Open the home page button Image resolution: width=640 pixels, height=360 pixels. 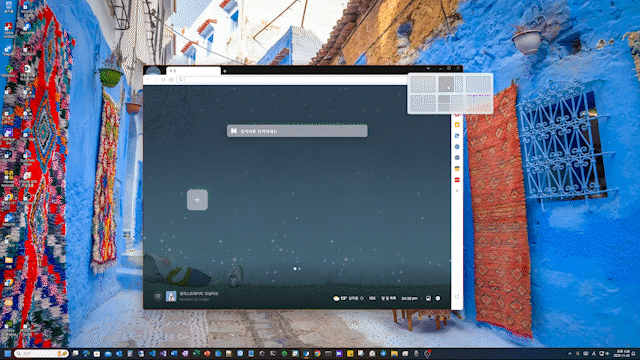coord(171,80)
